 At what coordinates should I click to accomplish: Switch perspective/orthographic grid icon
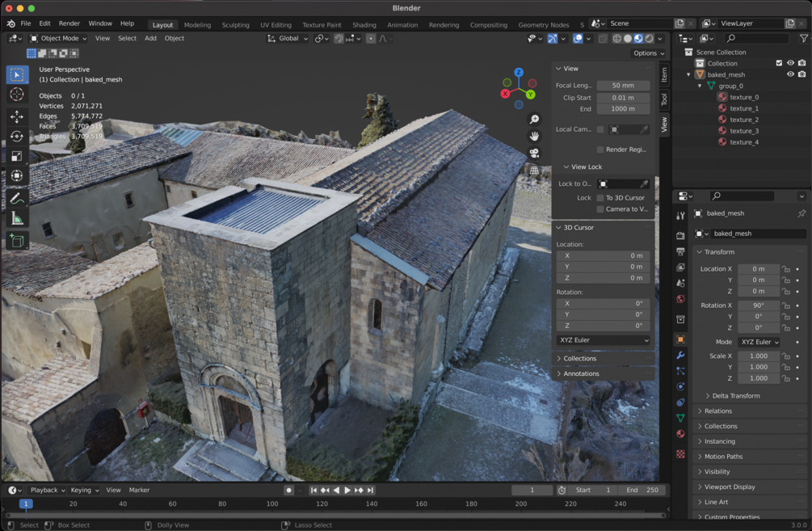pyautogui.click(x=534, y=170)
